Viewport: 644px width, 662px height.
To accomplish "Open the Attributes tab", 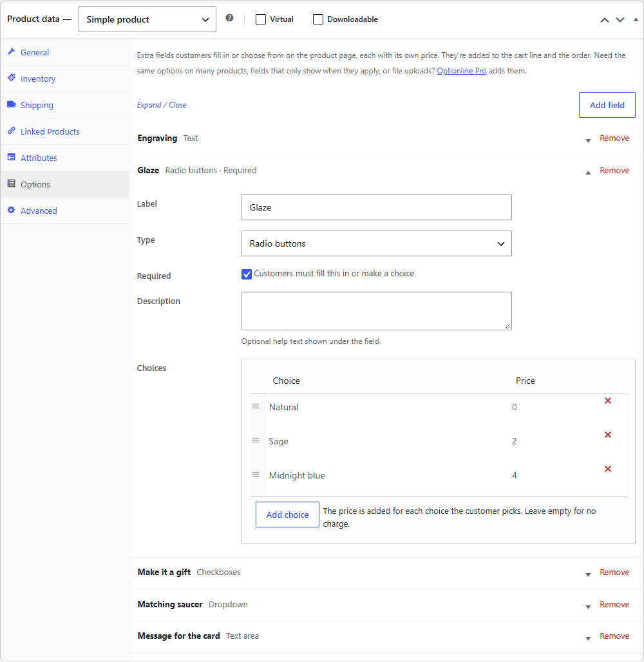I will click(65, 158).
